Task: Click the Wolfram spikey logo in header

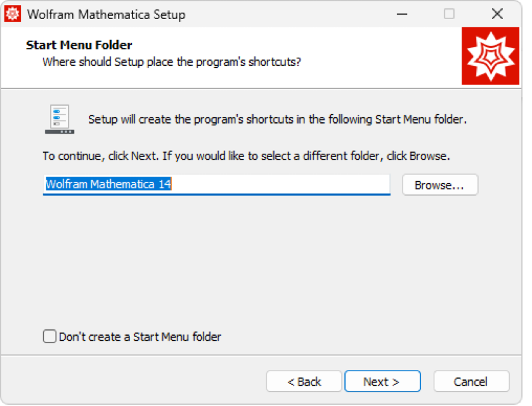Action: coord(490,56)
